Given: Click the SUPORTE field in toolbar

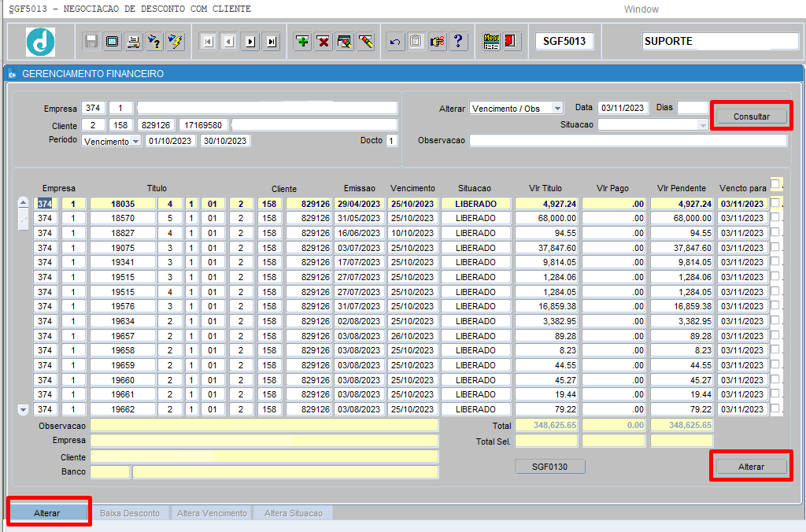Looking at the screenshot, I should tap(720, 41).
